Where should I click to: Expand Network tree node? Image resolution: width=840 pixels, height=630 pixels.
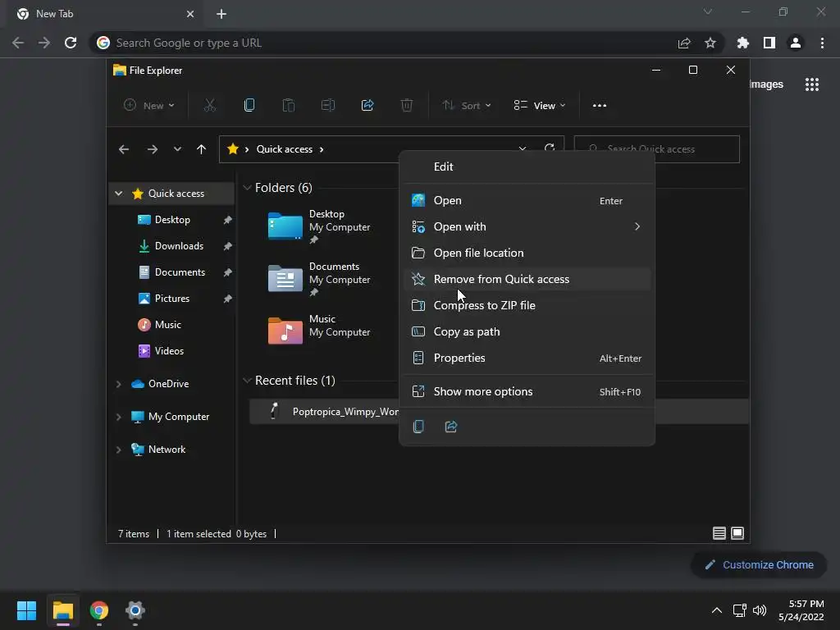pos(119,450)
